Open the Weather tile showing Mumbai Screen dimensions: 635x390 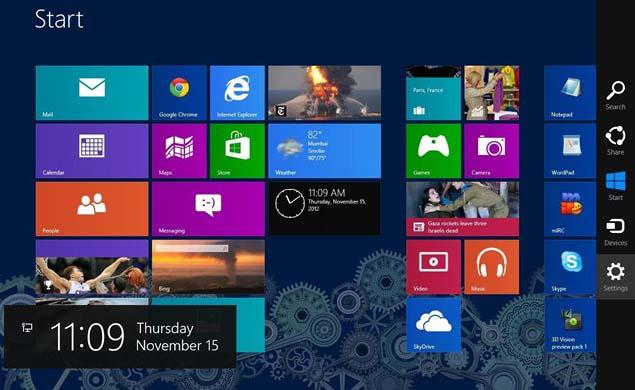[x=324, y=151]
